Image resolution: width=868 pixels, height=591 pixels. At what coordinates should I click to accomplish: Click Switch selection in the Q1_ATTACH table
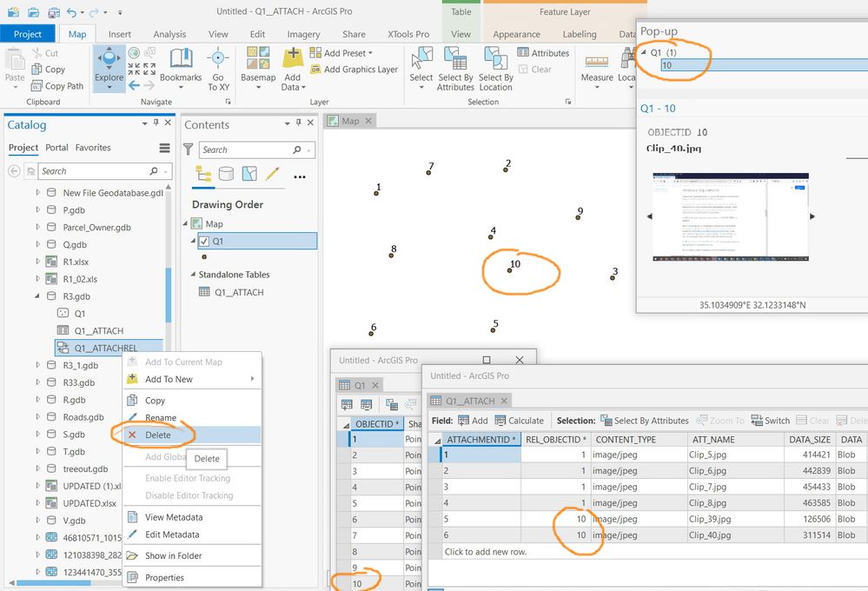pyautogui.click(x=771, y=421)
